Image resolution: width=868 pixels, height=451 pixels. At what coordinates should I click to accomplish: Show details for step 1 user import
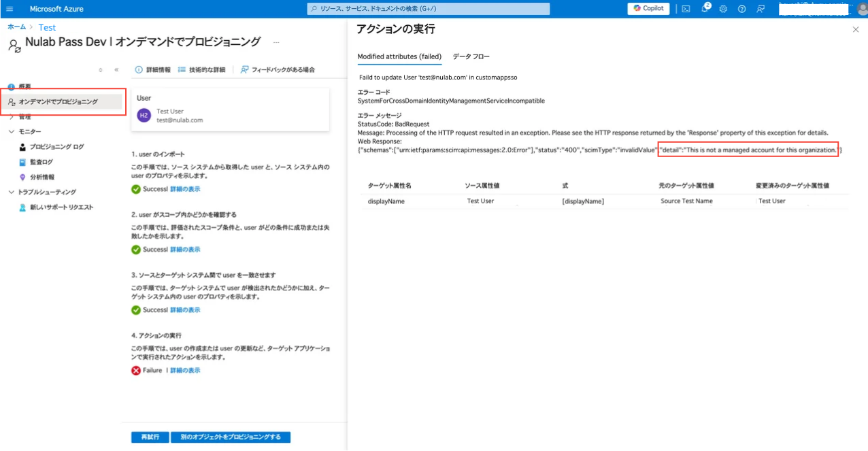point(185,189)
